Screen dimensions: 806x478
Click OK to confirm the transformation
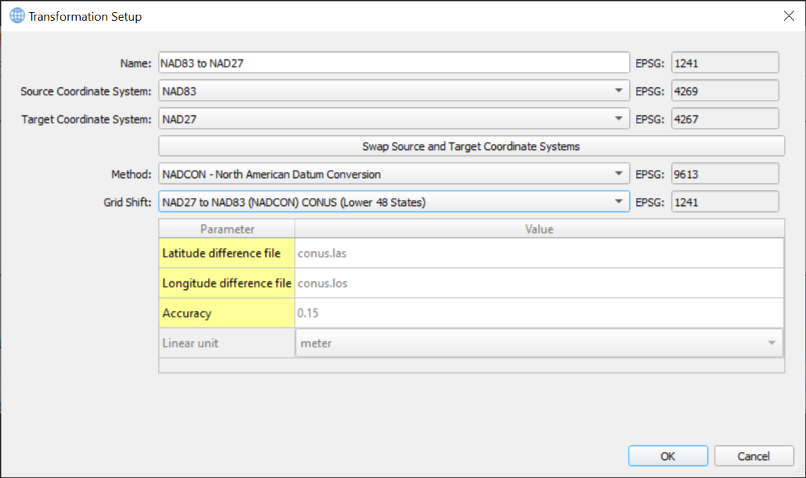pyautogui.click(x=668, y=456)
